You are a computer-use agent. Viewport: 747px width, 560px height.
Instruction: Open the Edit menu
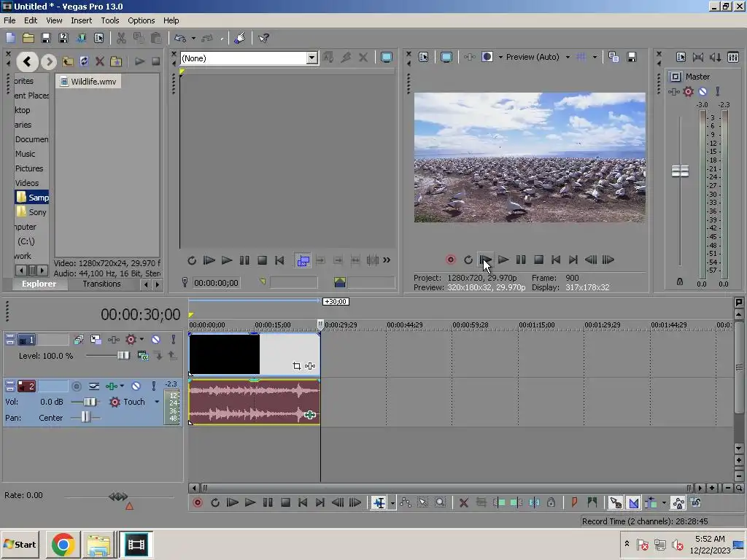(x=31, y=20)
